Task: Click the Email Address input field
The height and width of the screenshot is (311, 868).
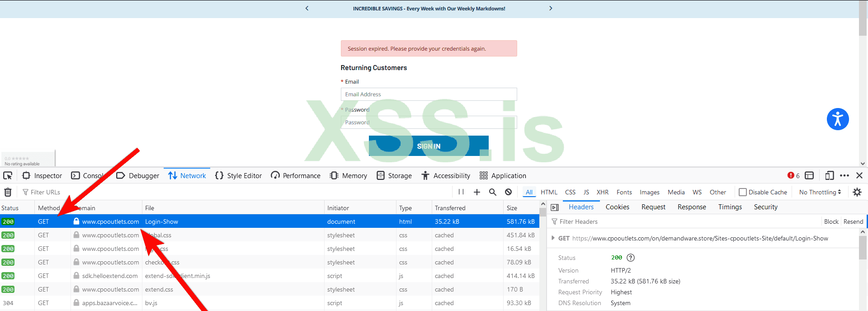Action: point(428,94)
